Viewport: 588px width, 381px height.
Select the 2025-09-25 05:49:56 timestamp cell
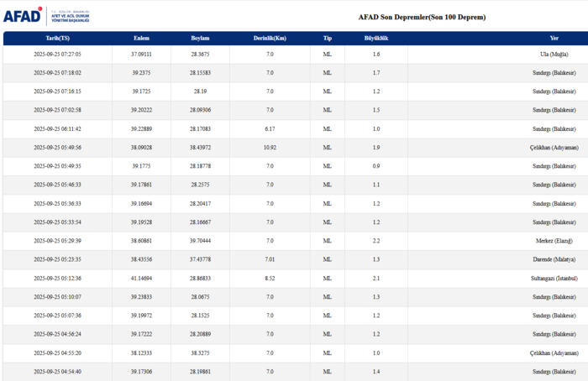[58, 148]
